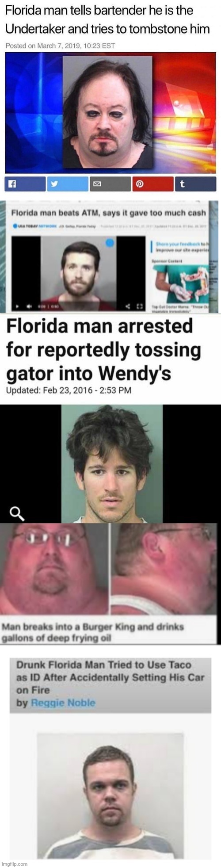The height and width of the screenshot is (868, 221).
Task: Pin the article with Pinterest button
Action: point(153,184)
